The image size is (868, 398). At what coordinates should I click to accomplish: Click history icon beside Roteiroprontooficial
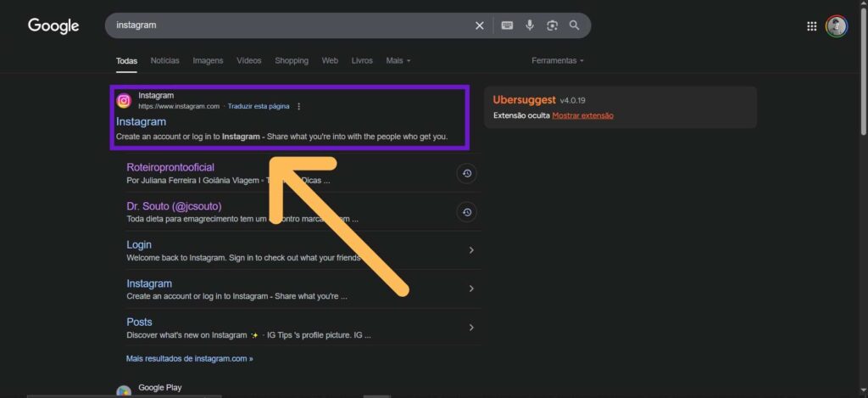(x=467, y=173)
